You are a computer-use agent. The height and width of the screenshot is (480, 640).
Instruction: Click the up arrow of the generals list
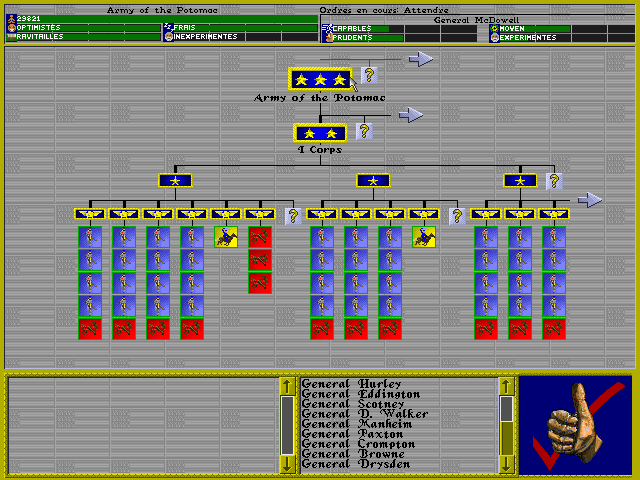coord(507,386)
